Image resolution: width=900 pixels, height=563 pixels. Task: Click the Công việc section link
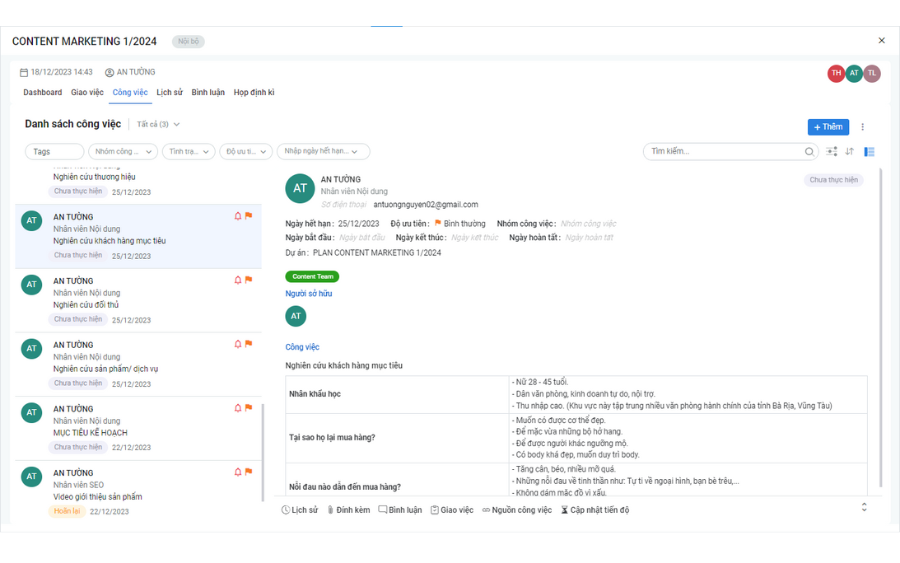[x=302, y=347]
